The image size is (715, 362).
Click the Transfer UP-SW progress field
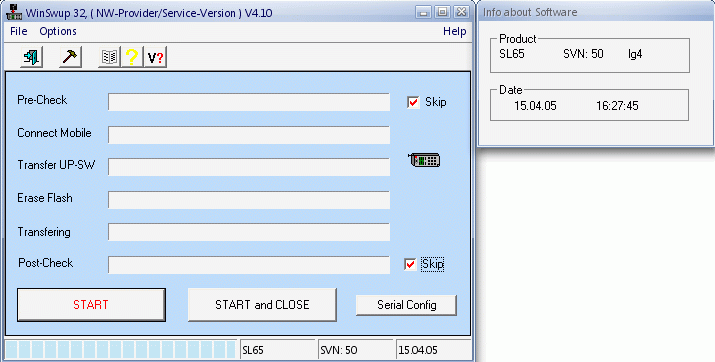[x=249, y=167]
